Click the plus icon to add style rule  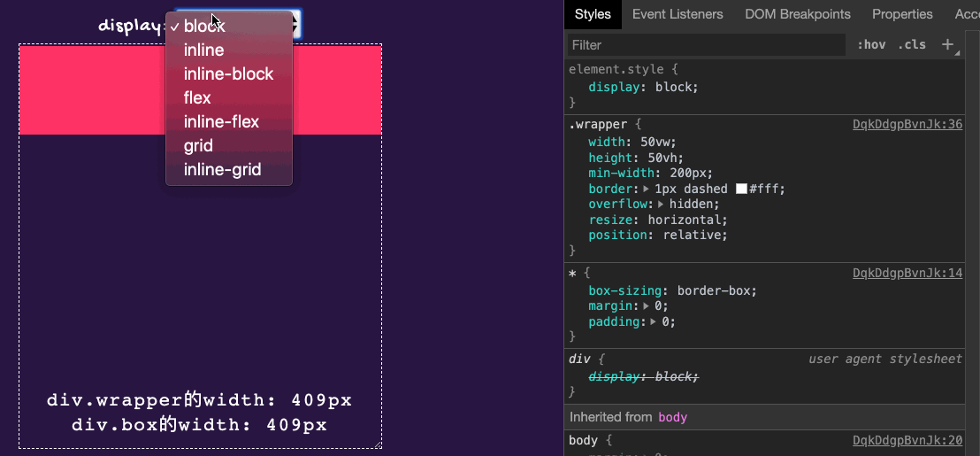tap(947, 44)
